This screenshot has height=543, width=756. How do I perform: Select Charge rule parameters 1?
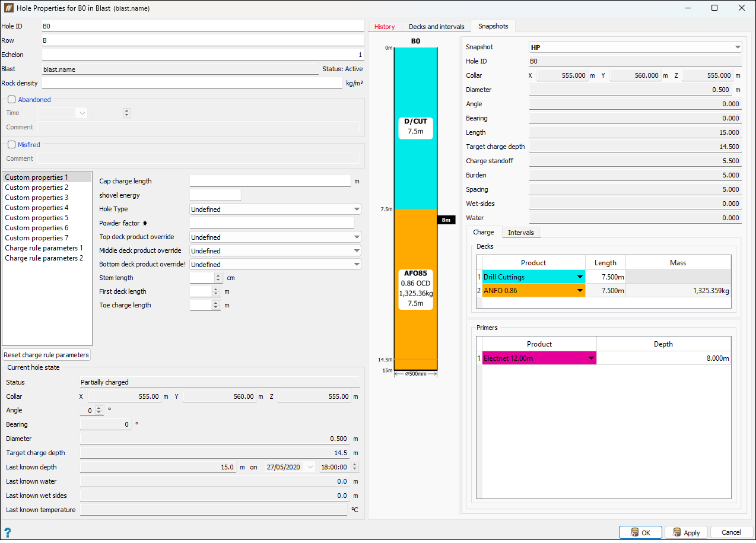point(47,248)
